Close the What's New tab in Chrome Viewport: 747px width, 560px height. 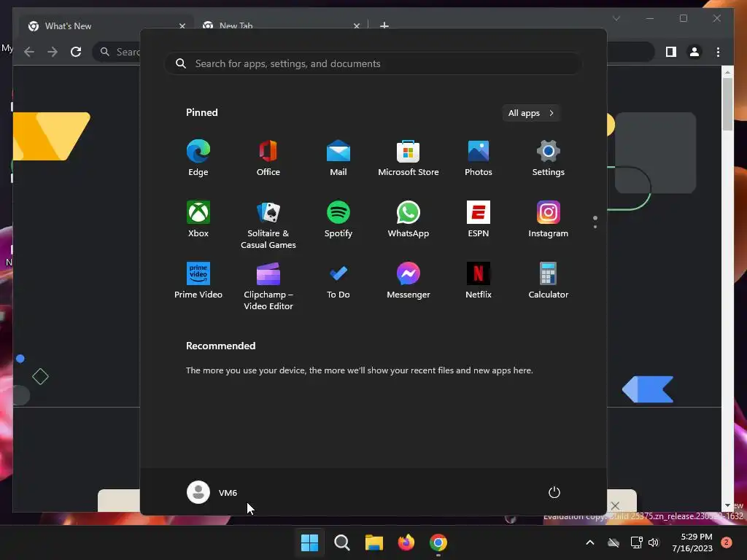(182, 26)
